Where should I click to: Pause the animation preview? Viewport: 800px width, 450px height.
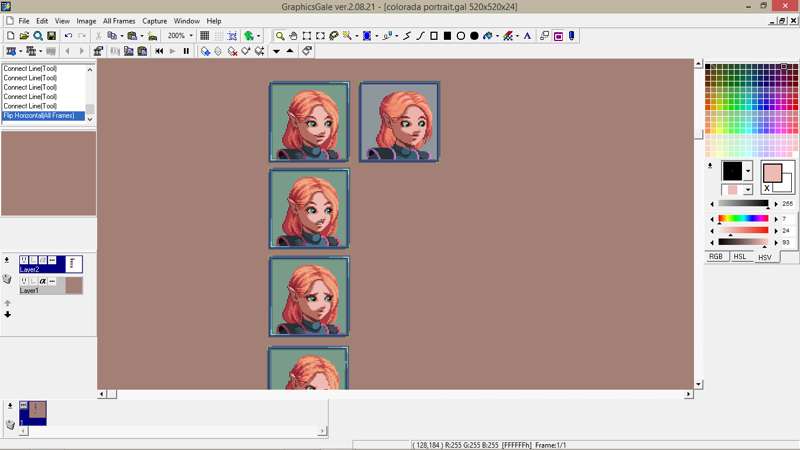pos(186,51)
